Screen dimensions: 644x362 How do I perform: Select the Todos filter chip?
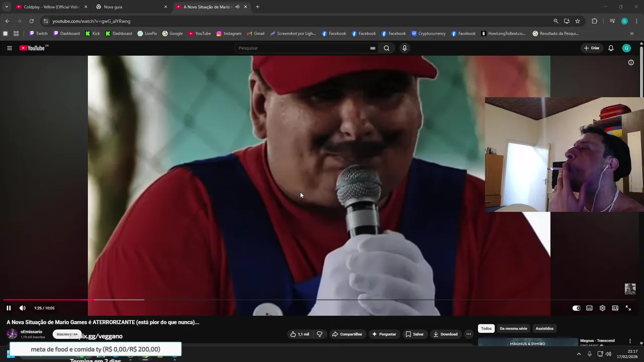coord(486,329)
